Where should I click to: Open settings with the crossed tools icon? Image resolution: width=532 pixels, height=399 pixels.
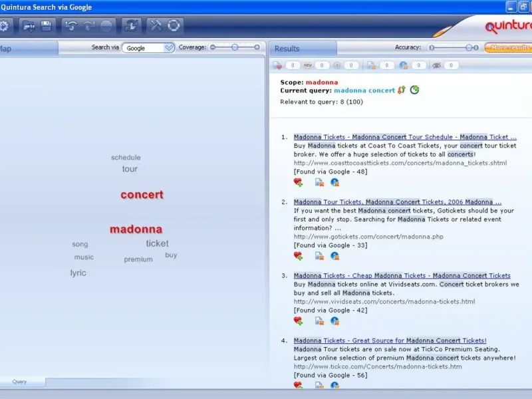tap(156, 26)
